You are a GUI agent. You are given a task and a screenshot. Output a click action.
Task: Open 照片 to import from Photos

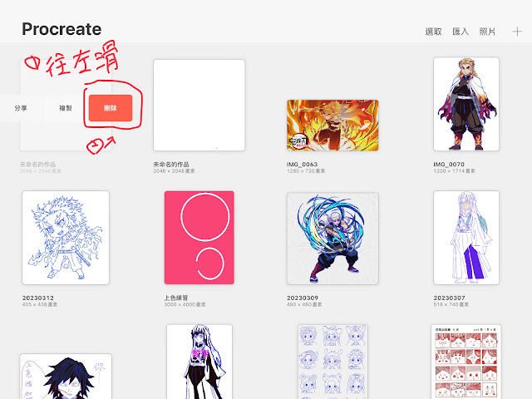pyautogui.click(x=487, y=32)
